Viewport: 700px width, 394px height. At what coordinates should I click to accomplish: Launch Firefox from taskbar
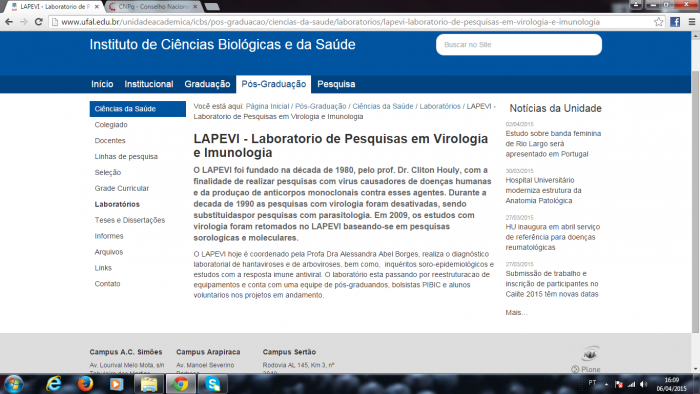85,384
